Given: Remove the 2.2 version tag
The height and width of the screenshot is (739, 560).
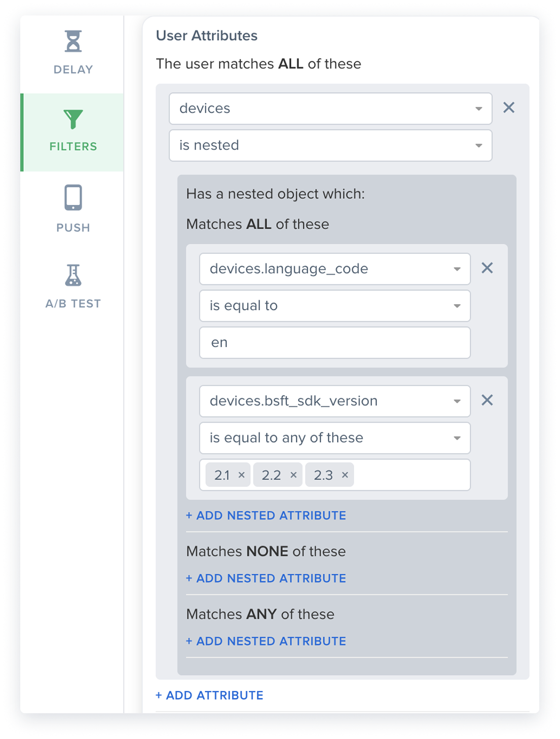Looking at the screenshot, I should [293, 475].
